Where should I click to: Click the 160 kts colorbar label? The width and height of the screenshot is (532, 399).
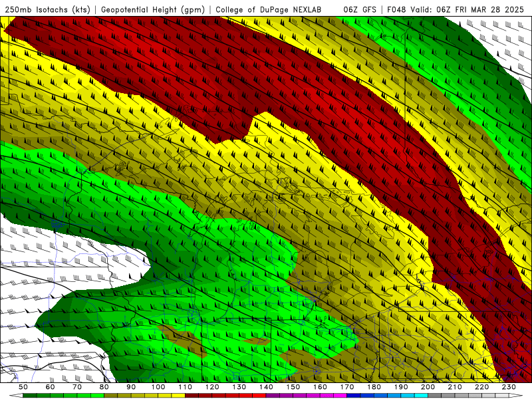320,387
